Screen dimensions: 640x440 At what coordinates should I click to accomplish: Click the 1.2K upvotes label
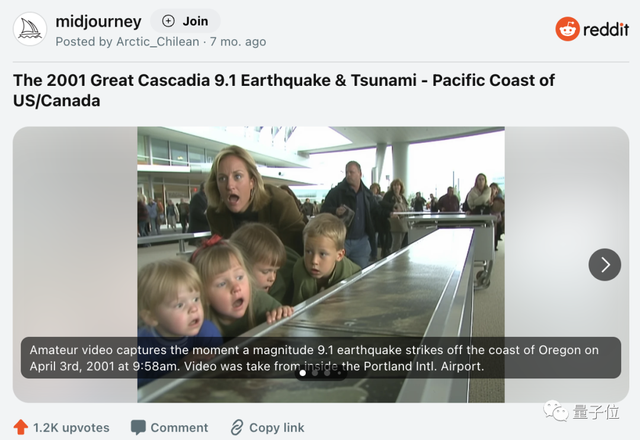pos(71,427)
